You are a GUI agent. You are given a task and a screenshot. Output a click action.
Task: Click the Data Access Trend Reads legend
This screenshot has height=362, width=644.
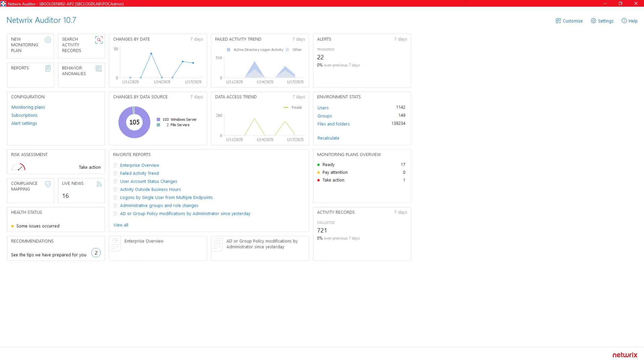click(x=293, y=107)
